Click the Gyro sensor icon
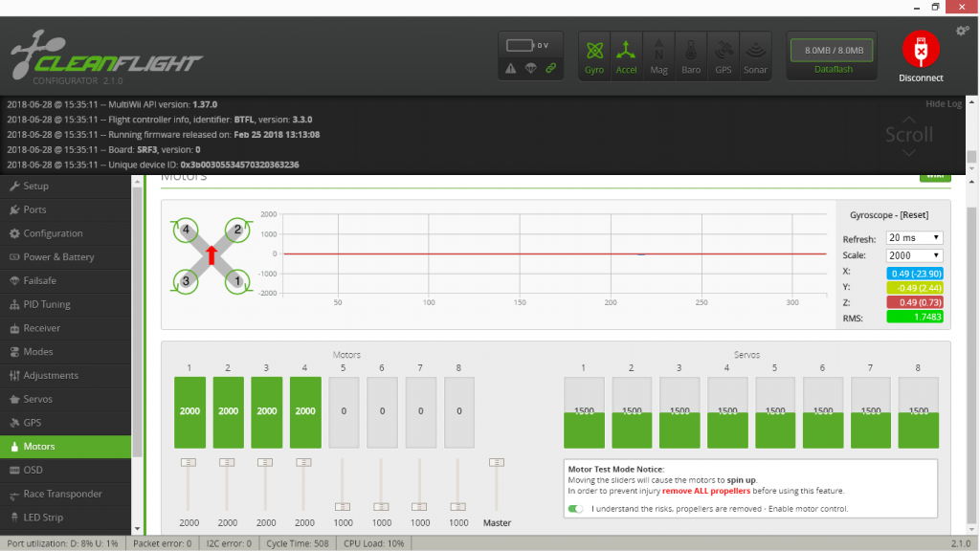The height and width of the screenshot is (551, 980). click(x=594, y=55)
